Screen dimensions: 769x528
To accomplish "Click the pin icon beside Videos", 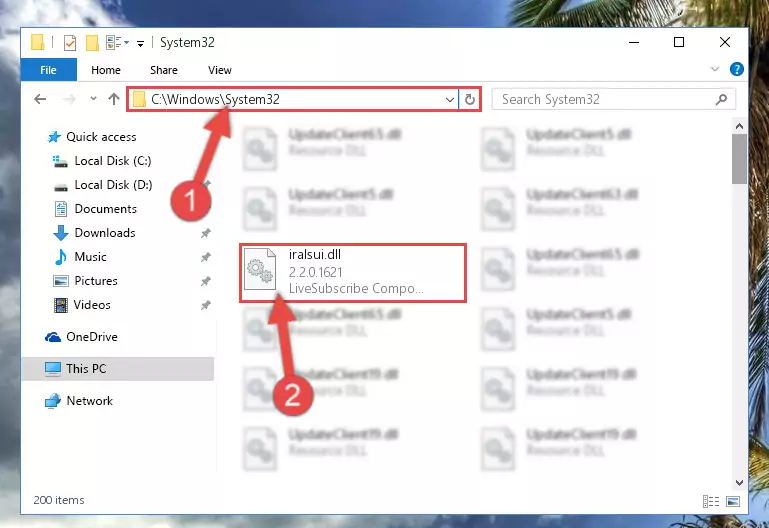I will [205, 305].
